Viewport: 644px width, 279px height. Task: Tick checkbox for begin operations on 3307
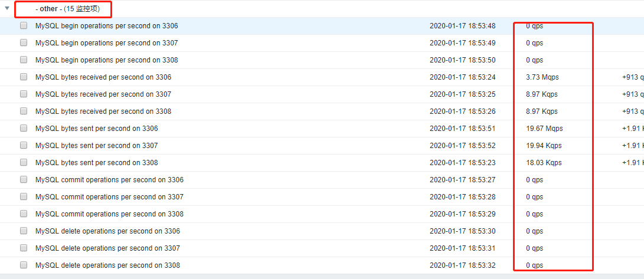point(24,42)
